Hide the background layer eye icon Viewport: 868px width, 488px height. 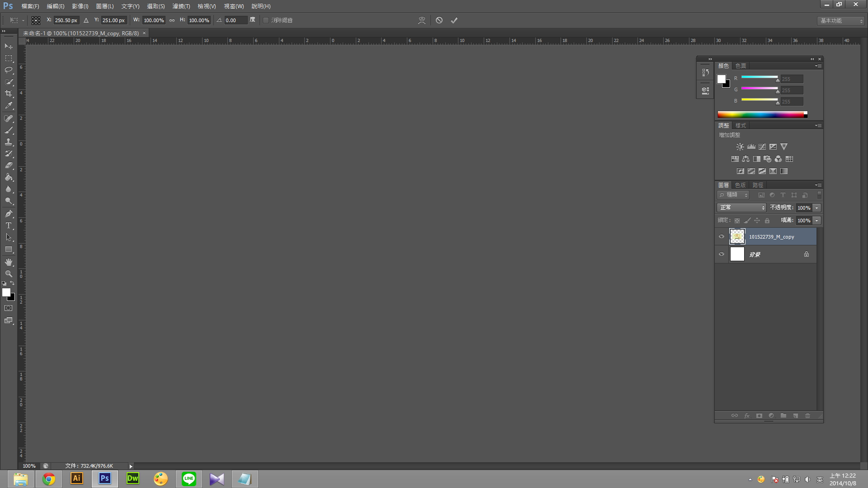point(722,254)
